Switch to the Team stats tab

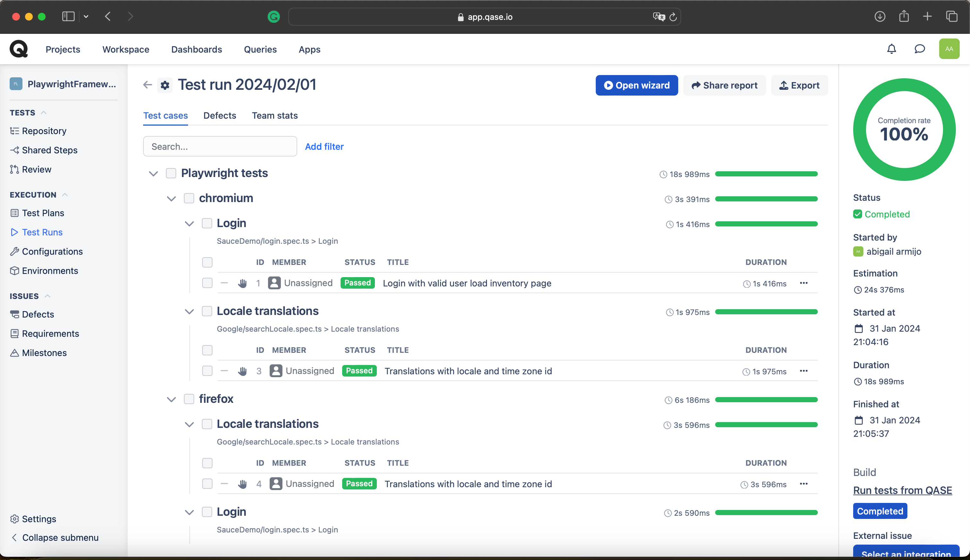275,115
